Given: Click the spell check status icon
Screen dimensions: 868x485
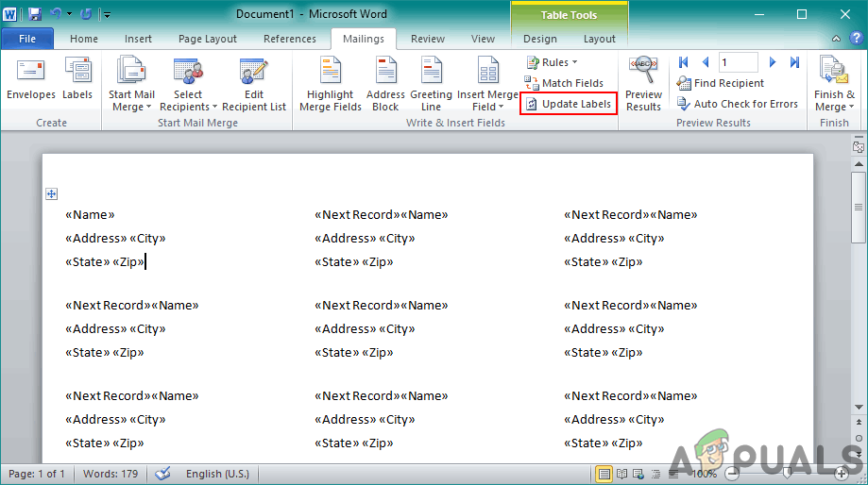Looking at the screenshot, I should (x=162, y=474).
